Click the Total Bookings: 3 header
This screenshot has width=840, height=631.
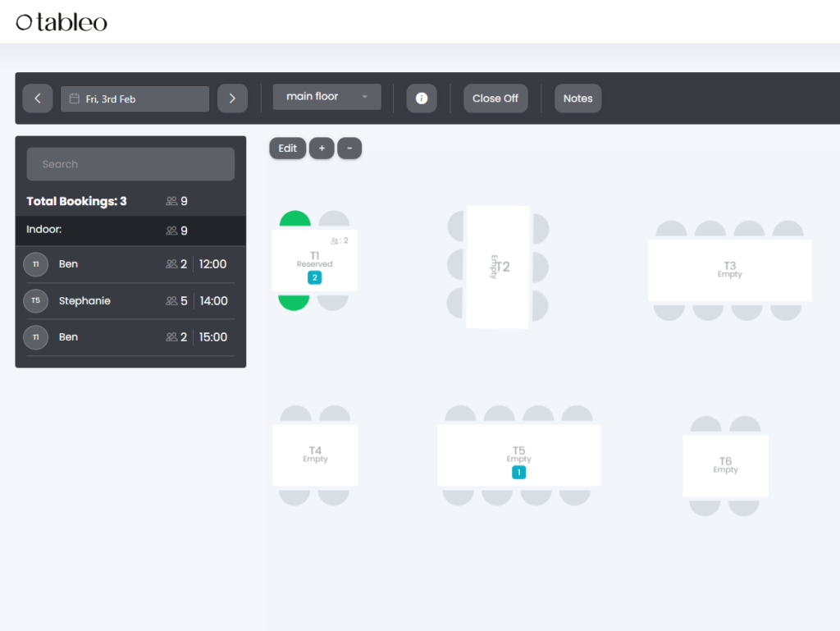click(x=76, y=201)
